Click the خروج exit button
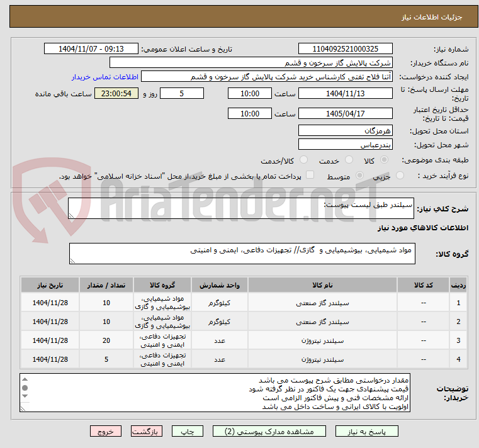This screenshot has width=479, height=448. [x=106, y=431]
